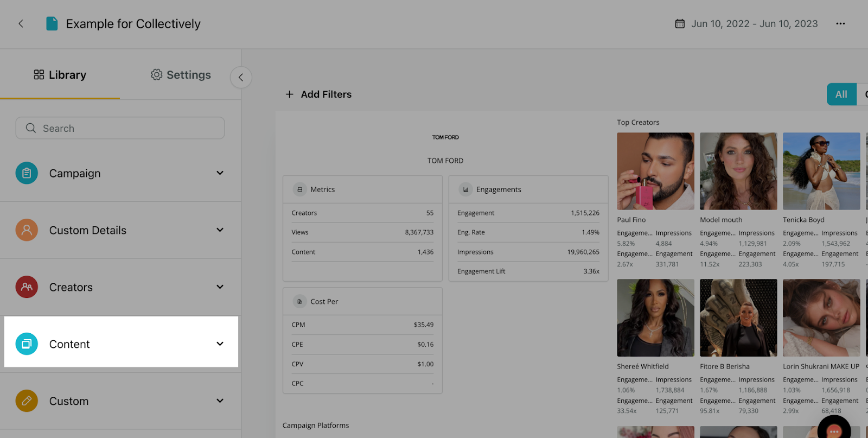This screenshot has width=868, height=438.
Task: Click the Views value 8,367,733
Action: click(419, 232)
